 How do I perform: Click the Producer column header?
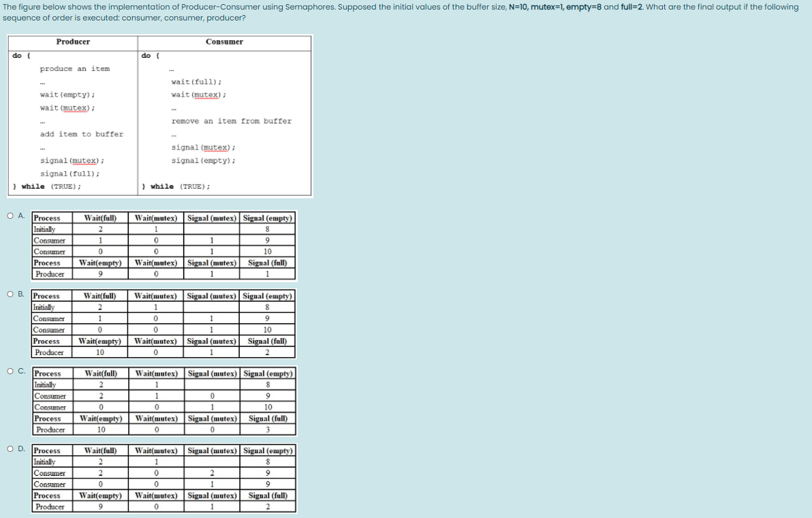pyautogui.click(x=73, y=42)
